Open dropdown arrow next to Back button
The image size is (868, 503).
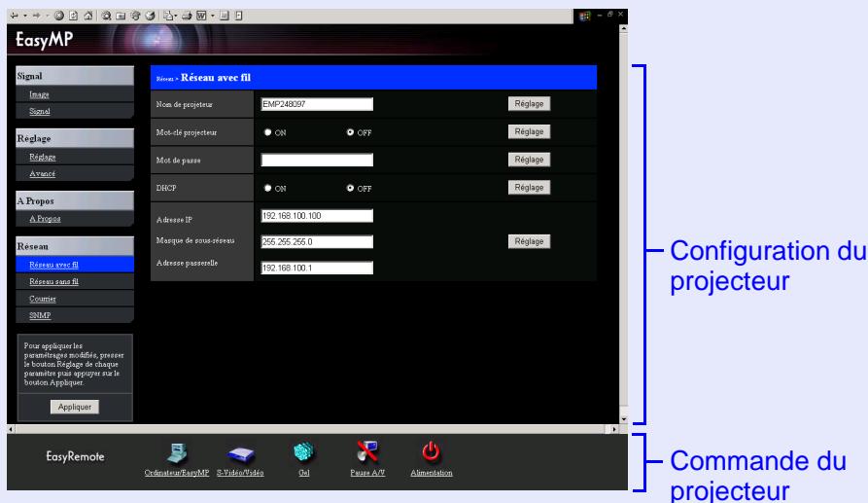25,16
